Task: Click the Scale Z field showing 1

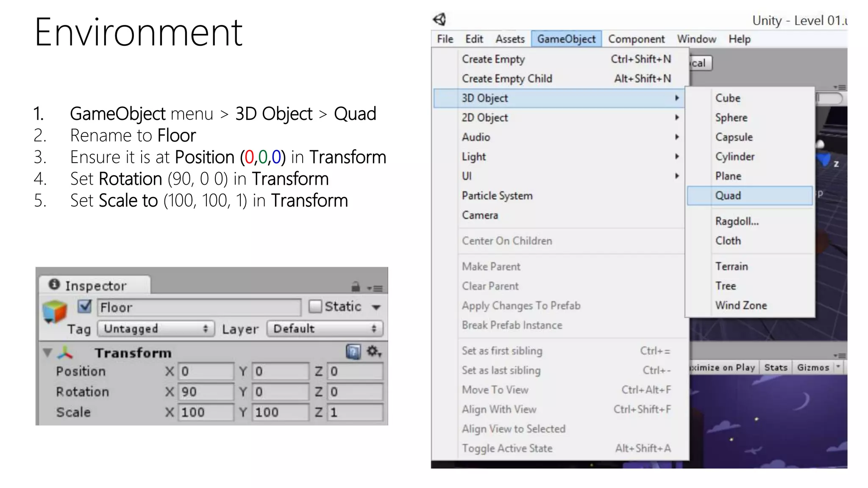Action: pos(355,412)
